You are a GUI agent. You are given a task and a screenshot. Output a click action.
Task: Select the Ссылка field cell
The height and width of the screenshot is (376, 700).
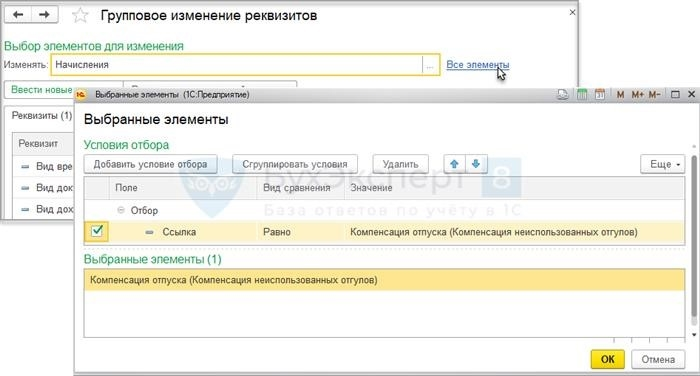click(x=183, y=232)
